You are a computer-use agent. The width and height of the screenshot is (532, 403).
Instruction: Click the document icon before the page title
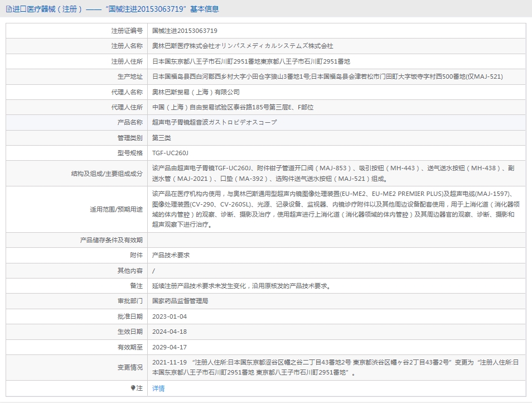8,9
